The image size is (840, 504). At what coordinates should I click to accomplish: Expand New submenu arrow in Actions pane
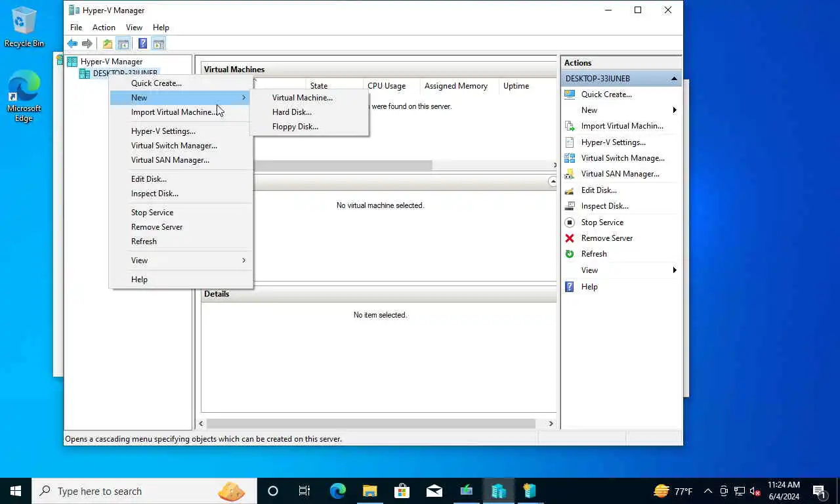click(675, 110)
